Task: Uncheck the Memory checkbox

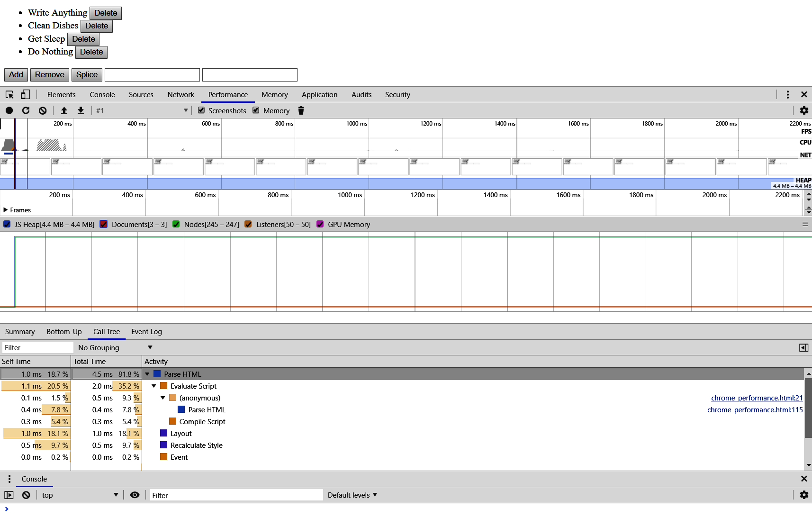Action: click(x=256, y=110)
